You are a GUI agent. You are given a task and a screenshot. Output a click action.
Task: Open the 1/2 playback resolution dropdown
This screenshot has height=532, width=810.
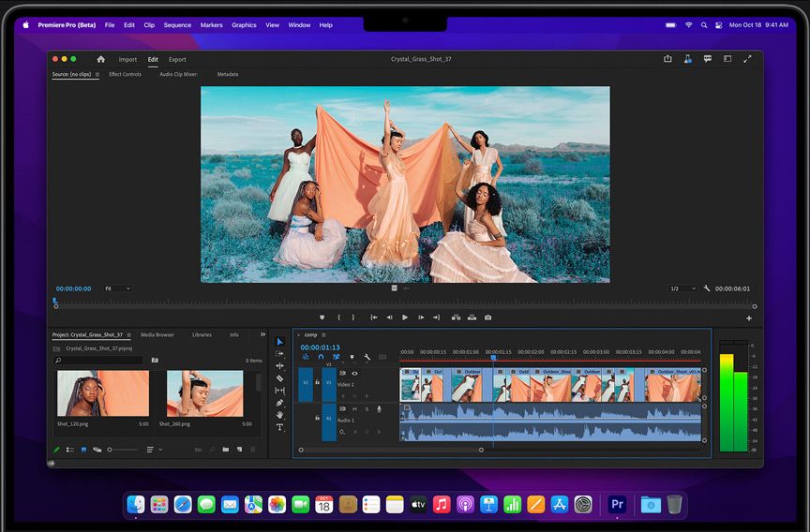click(x=682, y=288)
